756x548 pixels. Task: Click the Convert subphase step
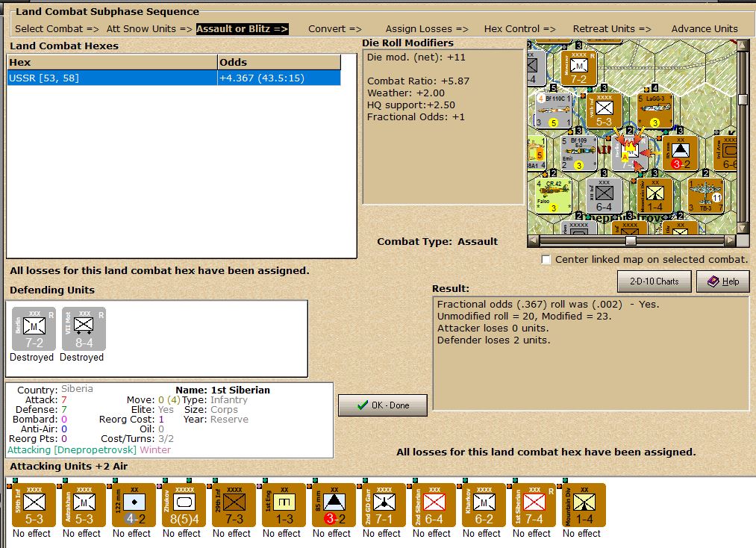[x=334, y=29]
